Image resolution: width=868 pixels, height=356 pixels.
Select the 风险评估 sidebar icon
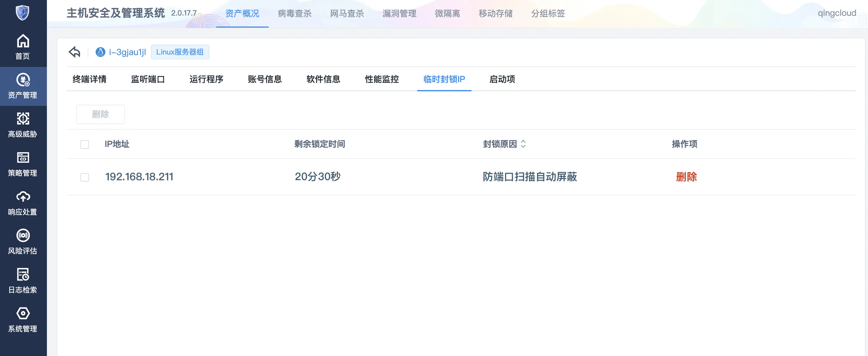pyautogui.click(x=23, y=242)
